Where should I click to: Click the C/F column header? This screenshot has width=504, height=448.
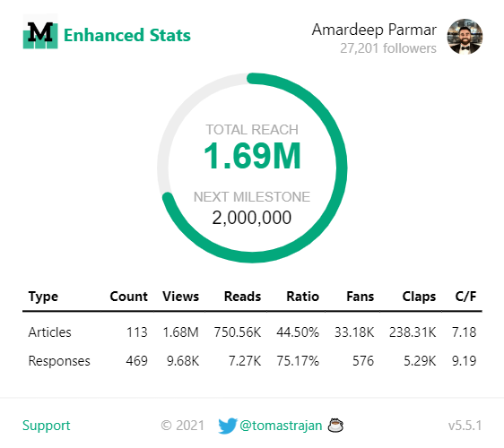tap(465, 296)
